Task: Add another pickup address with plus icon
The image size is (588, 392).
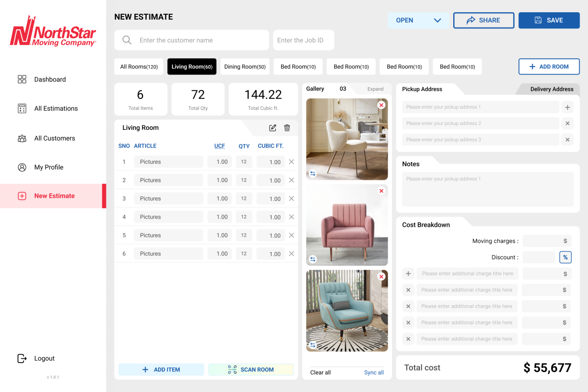Action: coord(567,107)
